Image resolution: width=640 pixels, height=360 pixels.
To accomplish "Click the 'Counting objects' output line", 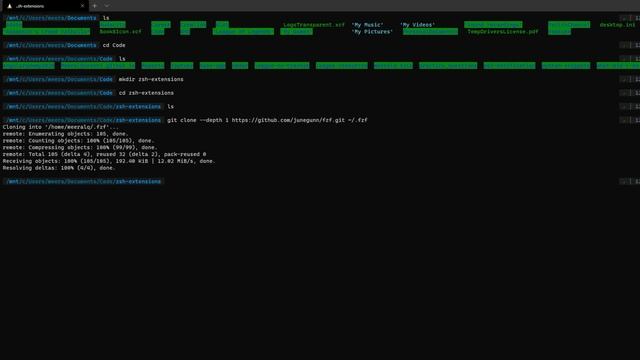I will coord(78,140).
